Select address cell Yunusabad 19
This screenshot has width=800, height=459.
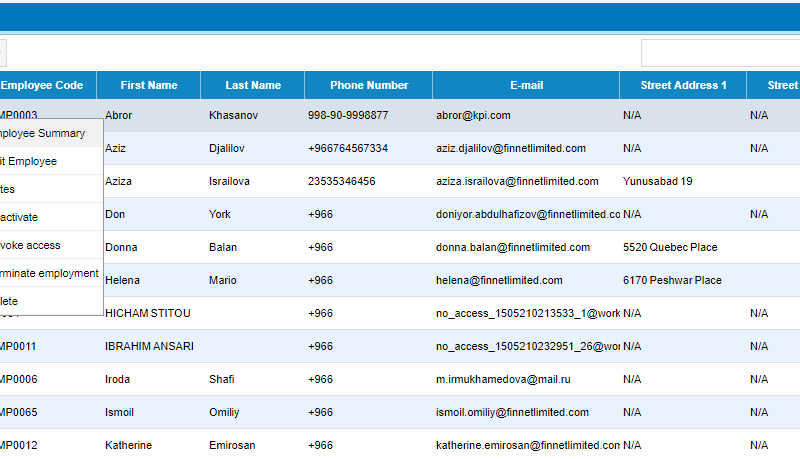pos(658,181)
